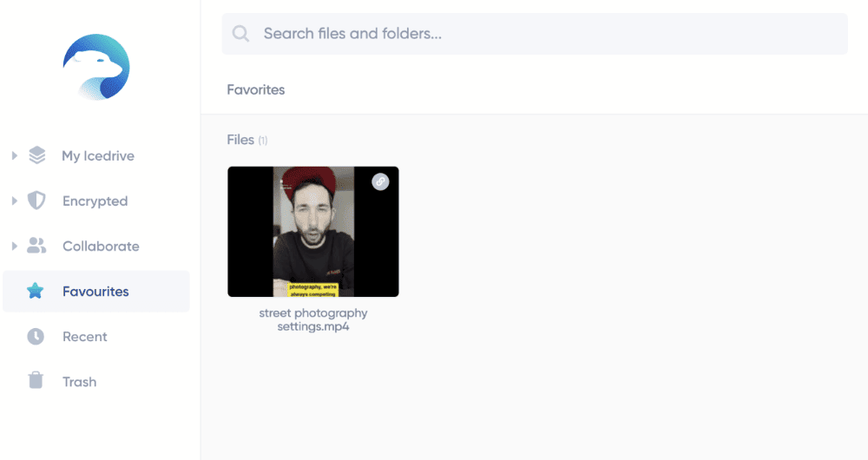The height and width of the screenshot is (460, 868).
Task: Select the street photography settings.mp4 filename
Action: (313, 319)
